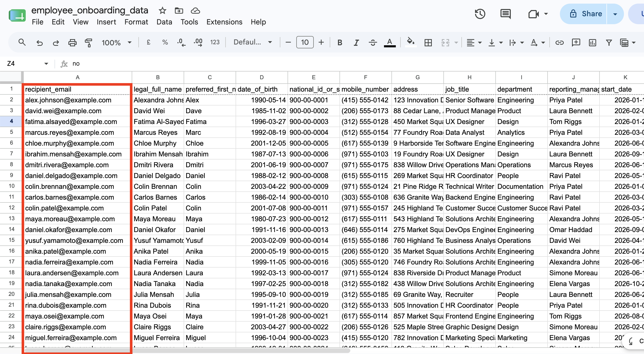Viewport: 644px width, 354px height.
Task: Open version history clock icon
Action: tap(480, 14)
